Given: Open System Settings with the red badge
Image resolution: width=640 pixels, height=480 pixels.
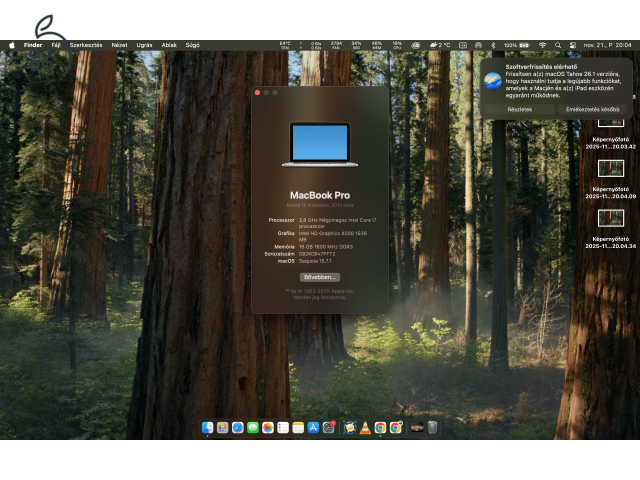Looking at the screenshot, I should (x=329, y=427).
